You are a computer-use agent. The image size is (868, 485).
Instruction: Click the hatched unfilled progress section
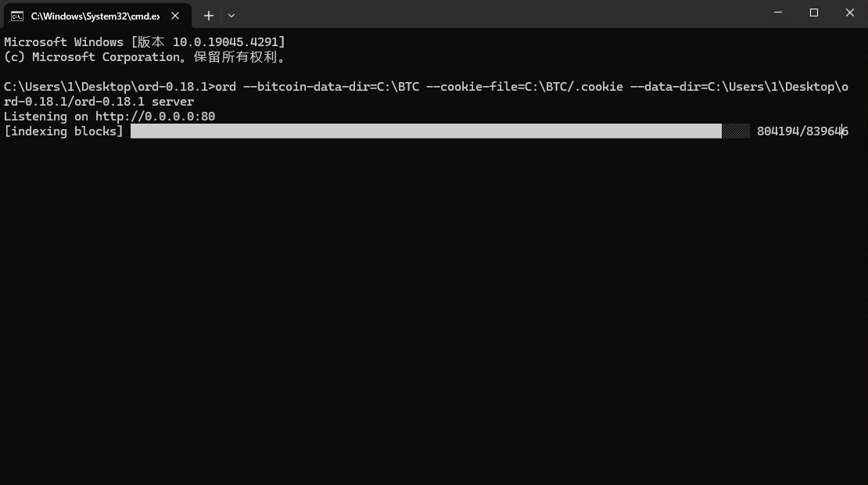tap(735, 131)
